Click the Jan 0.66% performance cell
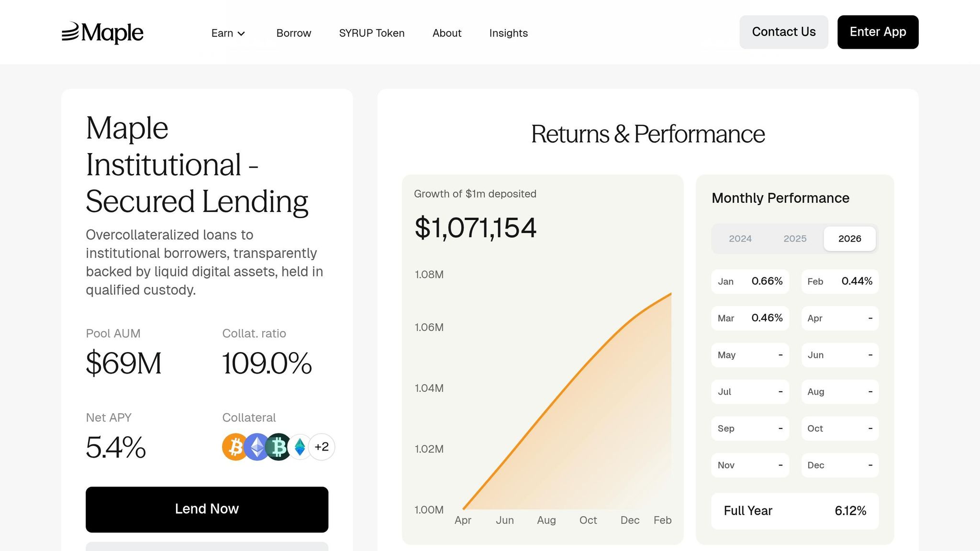980x551 pixels. click(750, 281)
